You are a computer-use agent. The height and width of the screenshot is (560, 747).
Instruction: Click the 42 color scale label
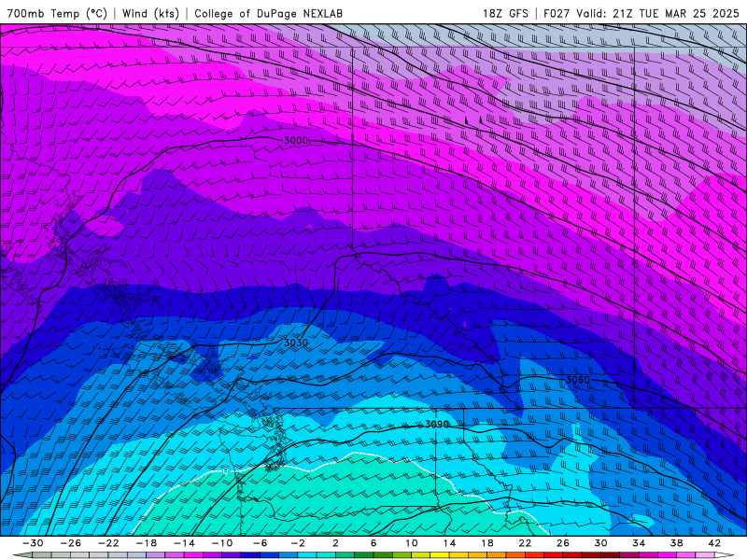714,543
